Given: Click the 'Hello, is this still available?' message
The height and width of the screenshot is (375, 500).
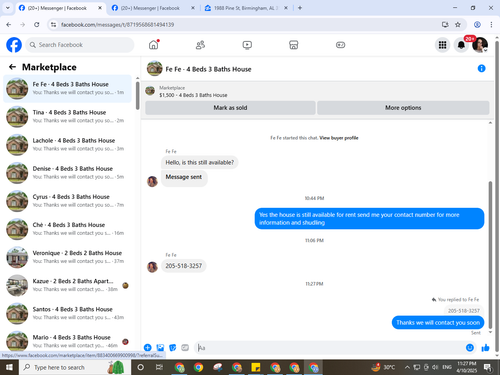Looking at the screenshot, I should click(200, 162).
